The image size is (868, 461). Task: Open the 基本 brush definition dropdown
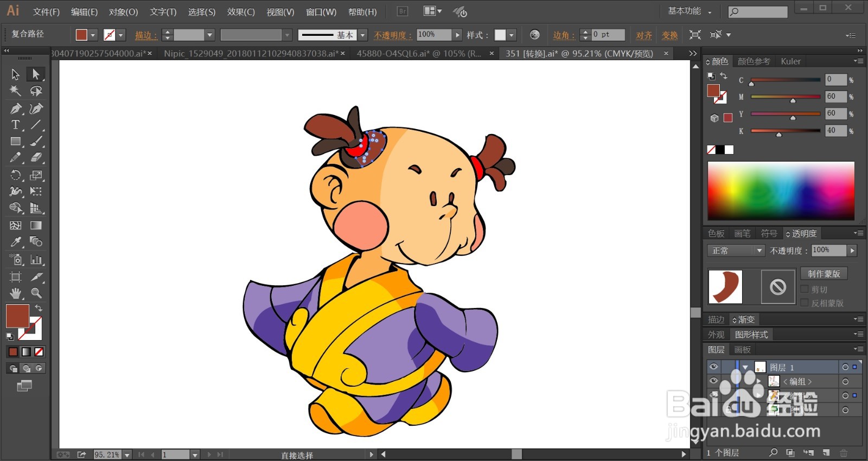point(363,35)
